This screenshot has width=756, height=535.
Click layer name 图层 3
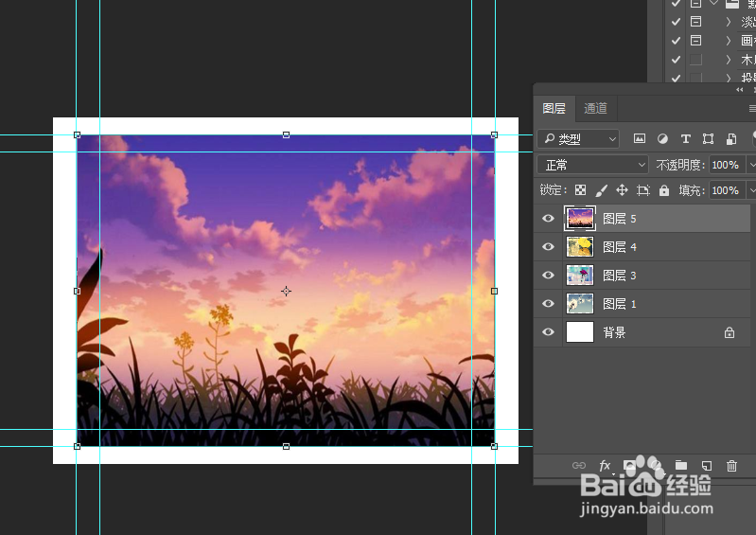click(620, 276)
